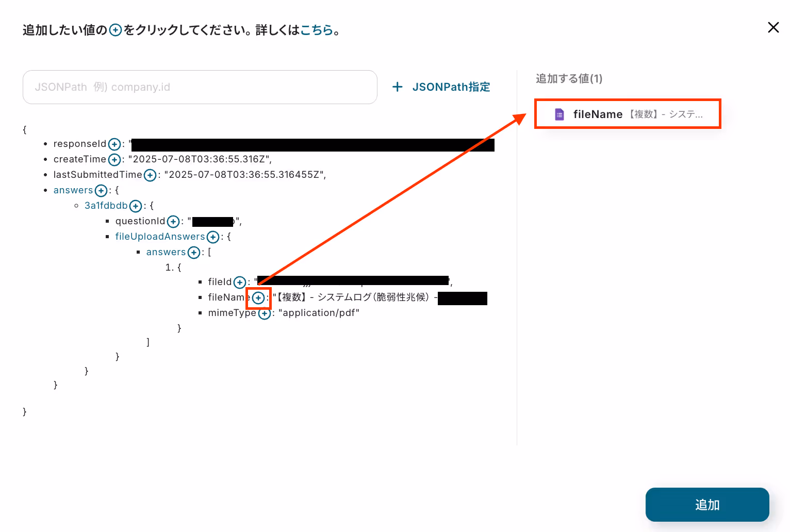Click the fileId key label
Screen dimensions: 790x532
220,282
